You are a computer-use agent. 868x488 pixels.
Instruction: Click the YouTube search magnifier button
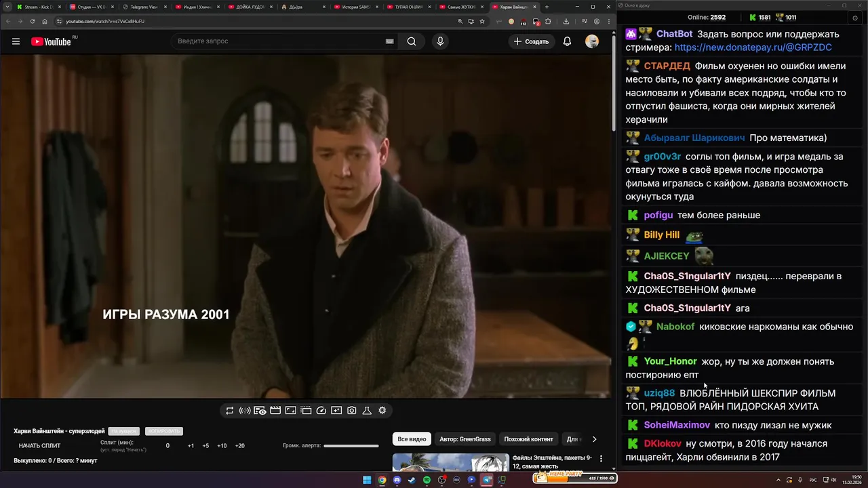(x=412, y=41)
